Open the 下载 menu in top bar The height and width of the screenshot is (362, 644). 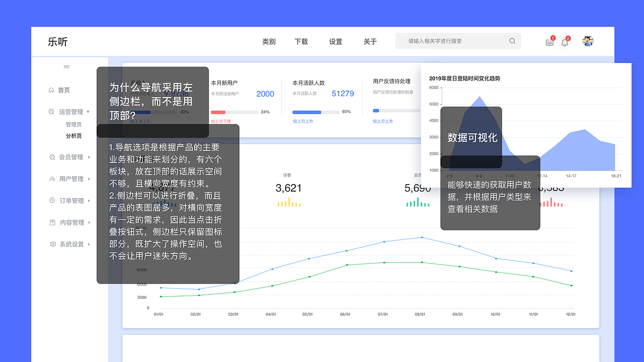[301, 42]
